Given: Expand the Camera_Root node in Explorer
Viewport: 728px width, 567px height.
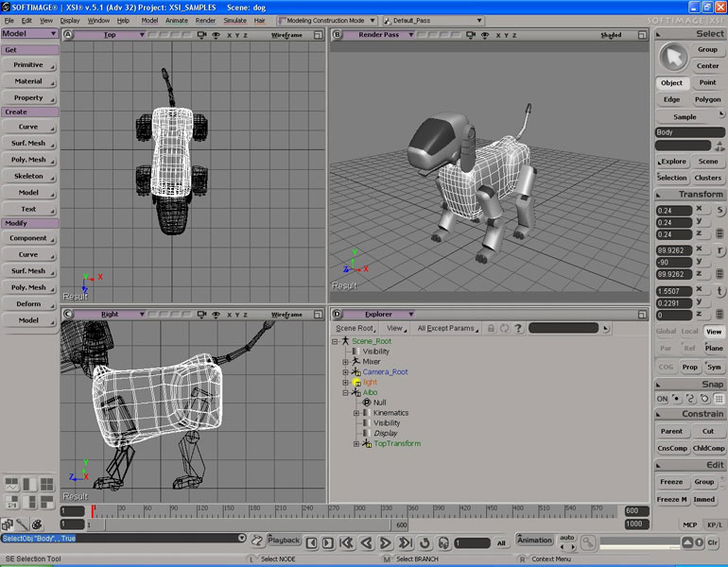Looking at the screenshot, I should coord(345,372).
